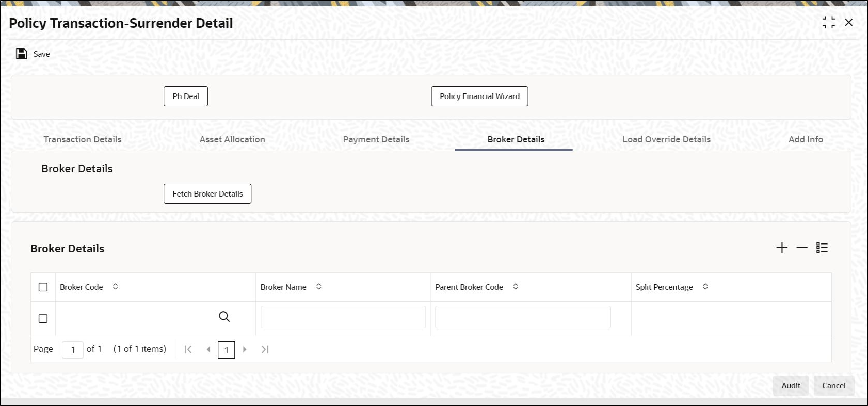
Task: Click the Split Percentage cell in first row
Action: point(731,319)
